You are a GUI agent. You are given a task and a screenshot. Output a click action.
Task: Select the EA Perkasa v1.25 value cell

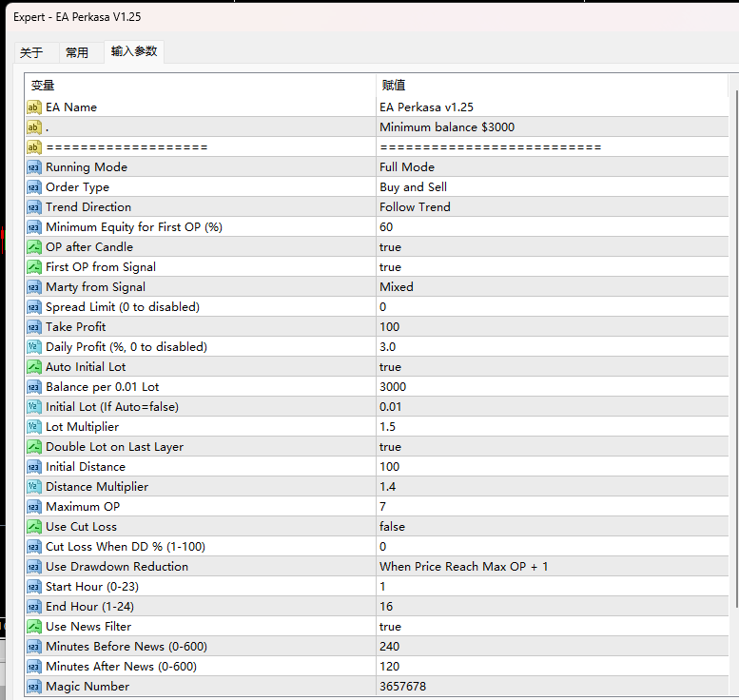552,107
